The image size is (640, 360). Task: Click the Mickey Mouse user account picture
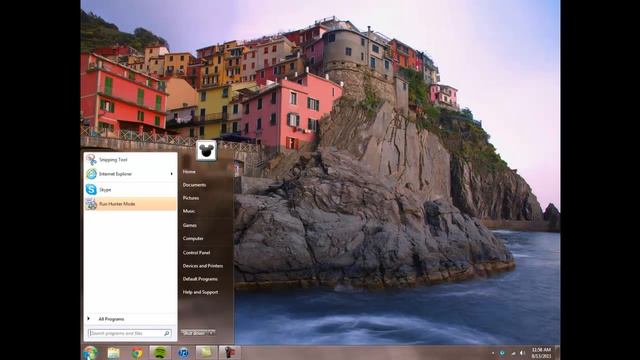tap(206, 151)
